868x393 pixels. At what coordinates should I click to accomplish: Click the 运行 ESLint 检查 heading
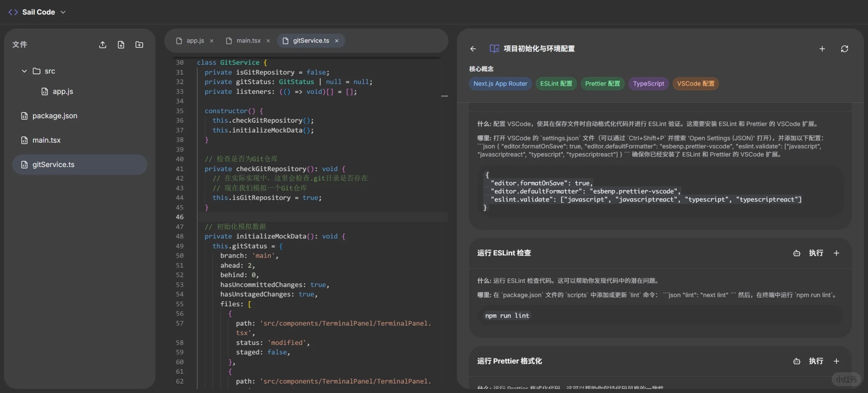(504, 253)
